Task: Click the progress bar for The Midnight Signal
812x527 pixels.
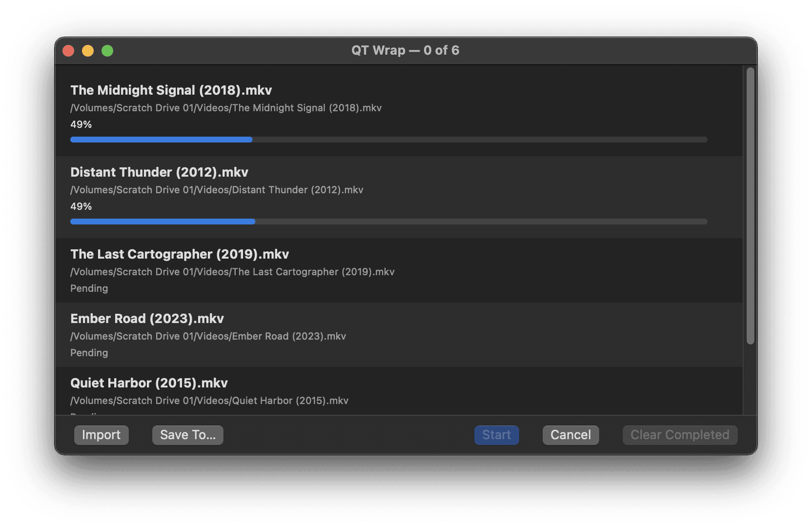Action: (388, 140)
